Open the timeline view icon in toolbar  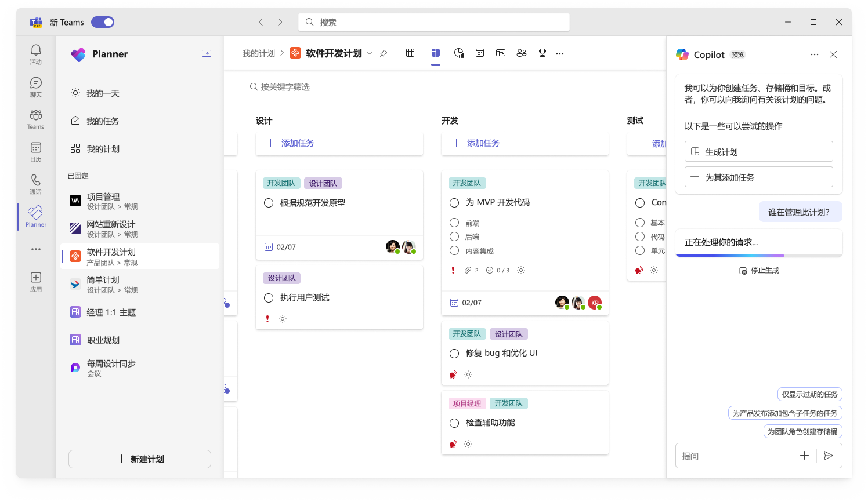coord(501,53)
